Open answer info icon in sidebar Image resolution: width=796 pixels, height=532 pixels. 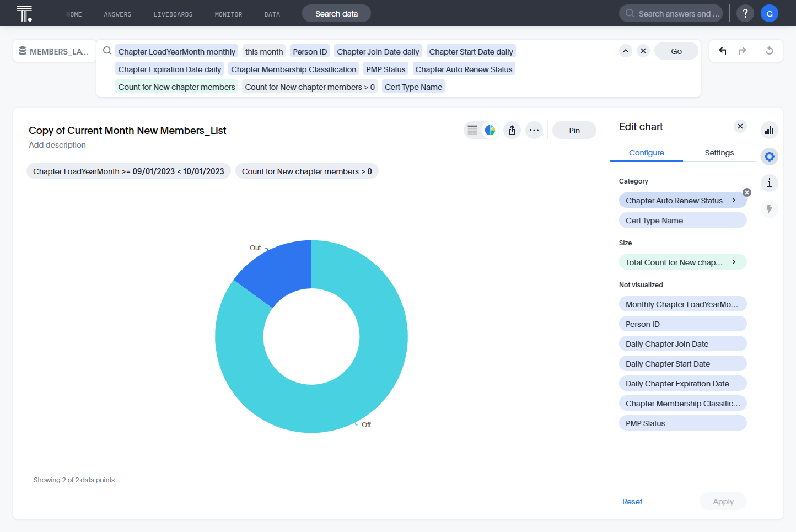tap(770, 183)
